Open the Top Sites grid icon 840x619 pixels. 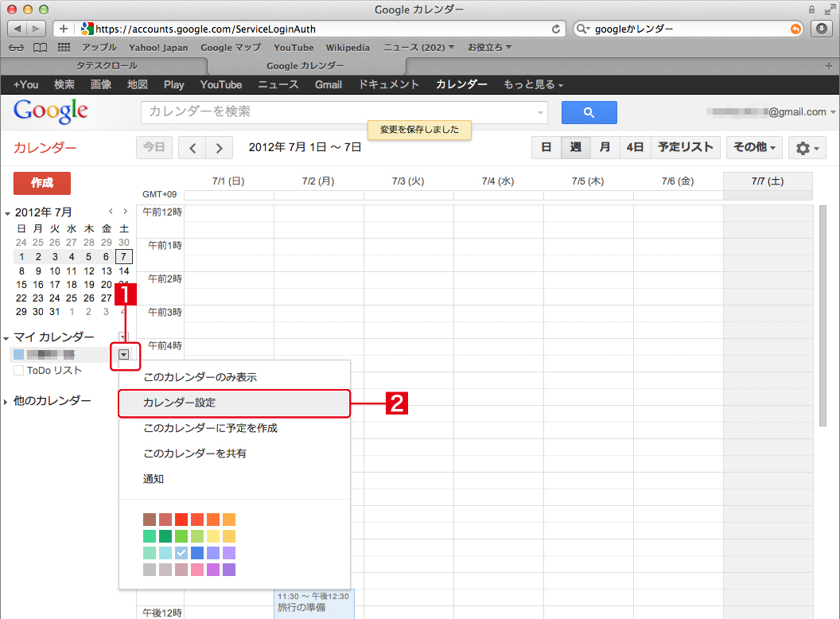click(64, 48)
